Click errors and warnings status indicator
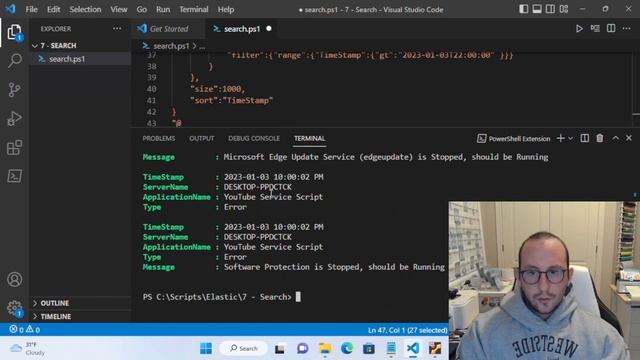 point(24,329)
